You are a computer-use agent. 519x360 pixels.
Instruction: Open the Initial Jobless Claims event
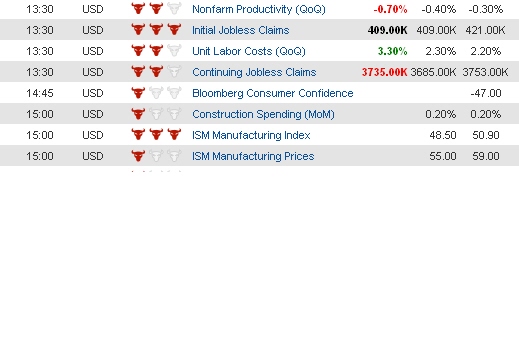(x=241, y=30)
